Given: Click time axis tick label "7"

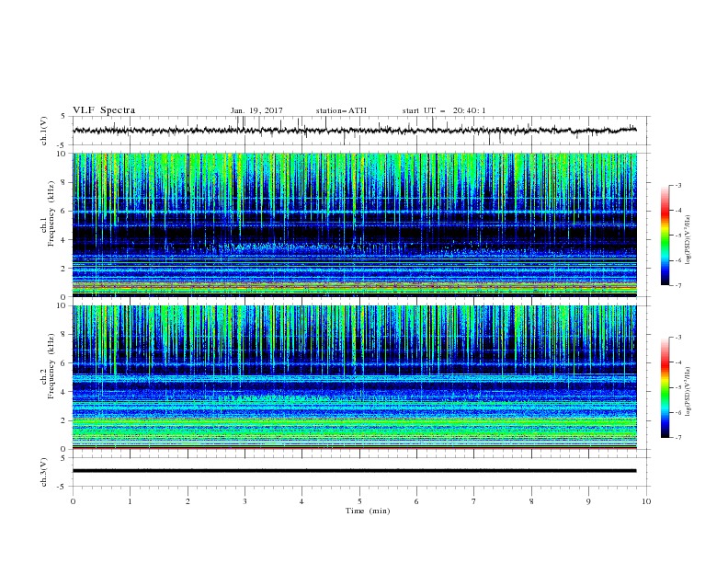Looking at the screenshot, I should (474, 501).
